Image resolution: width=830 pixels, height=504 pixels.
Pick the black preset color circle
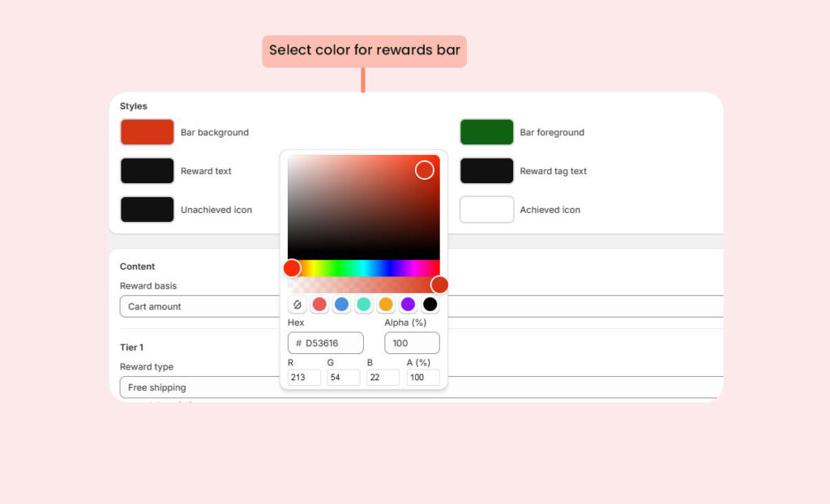(x=430, y=305)
